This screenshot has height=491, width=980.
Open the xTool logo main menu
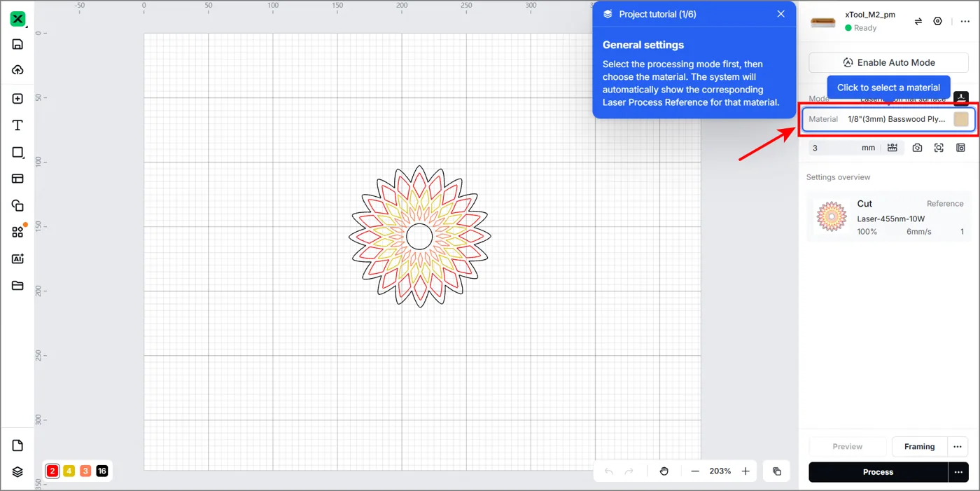pyautogui.click(x=17, y=19)
